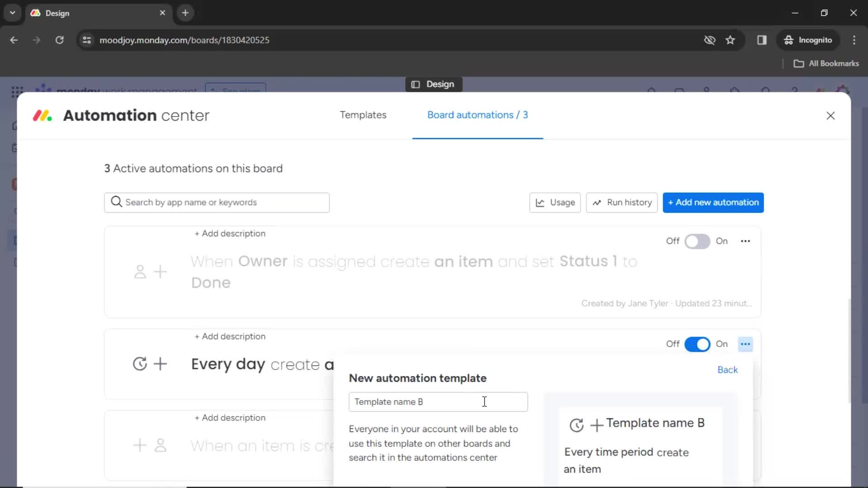The height and width of the screenshot is (488, 868).
Task: Click Add description on first automation
Action: tap(230, 233)
